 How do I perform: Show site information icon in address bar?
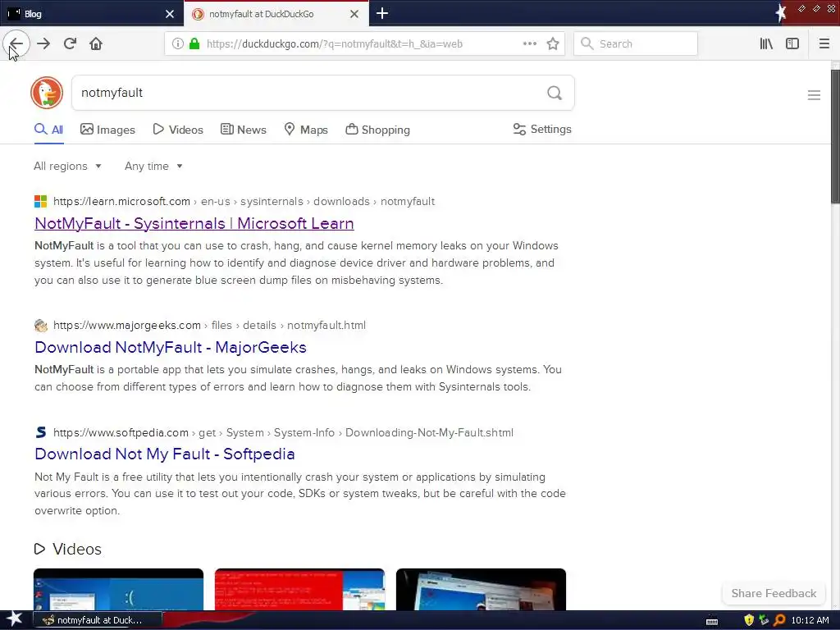pos(178,44)
